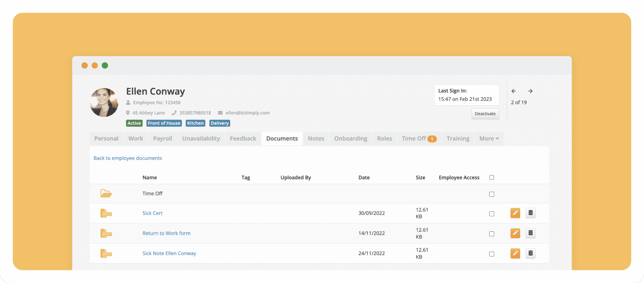Check the Employee Access checkbox for Sick Cert
The height and width of the screenshot is (283, 644).
pos(491,213)
